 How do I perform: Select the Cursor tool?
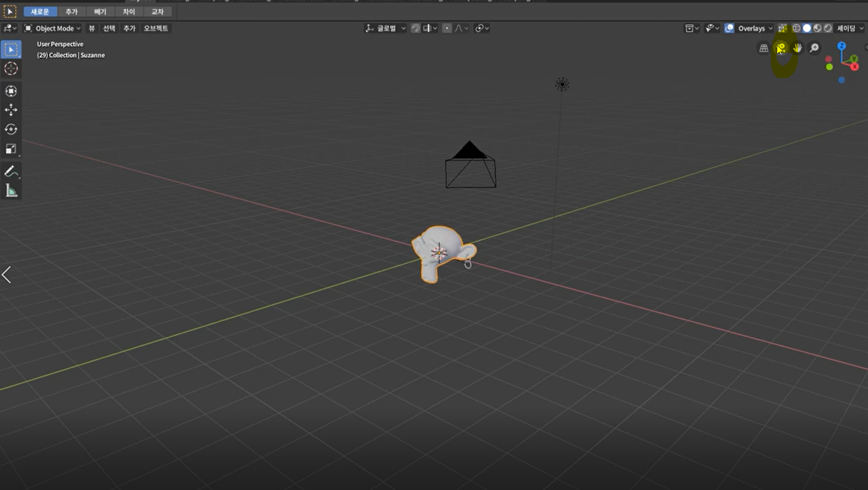[11, 69]
